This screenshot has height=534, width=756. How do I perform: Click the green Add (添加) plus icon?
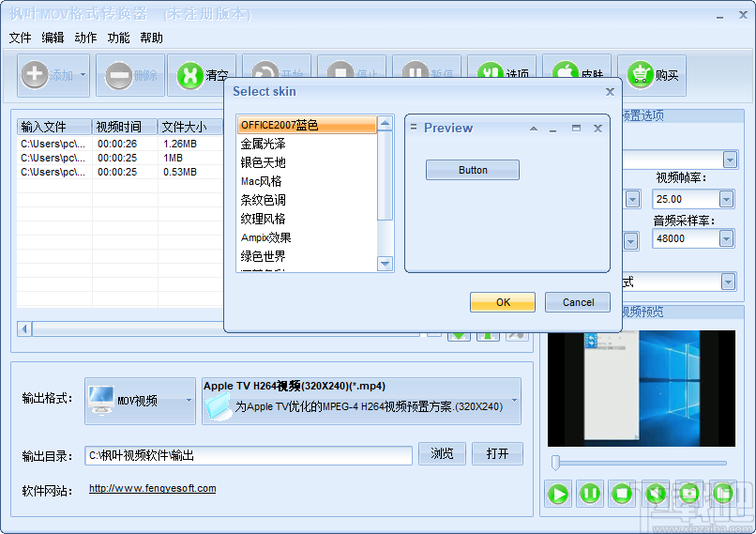click(35, 75)
